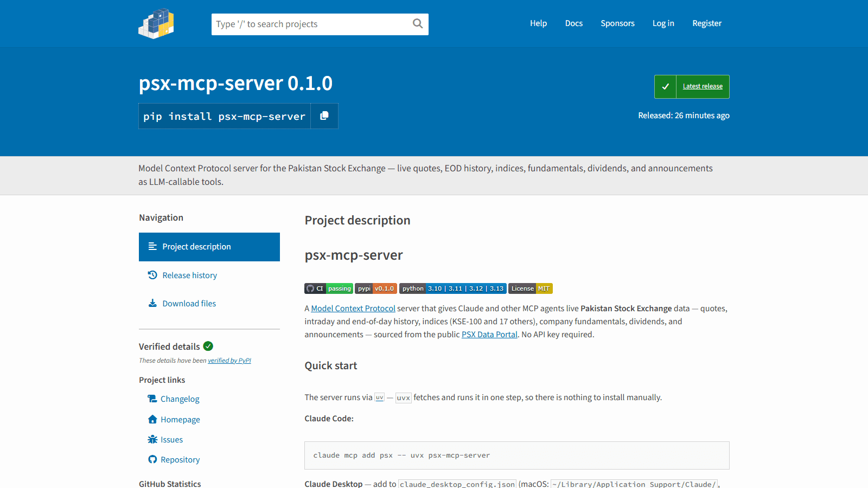Open the verified by PyPI link
868x488 pixels.
[x=229, y=361]
